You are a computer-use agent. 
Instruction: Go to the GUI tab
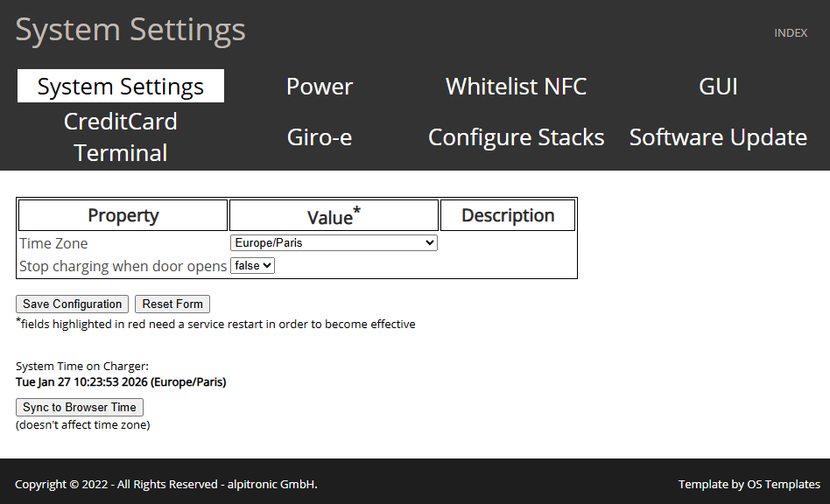point(718,87)
